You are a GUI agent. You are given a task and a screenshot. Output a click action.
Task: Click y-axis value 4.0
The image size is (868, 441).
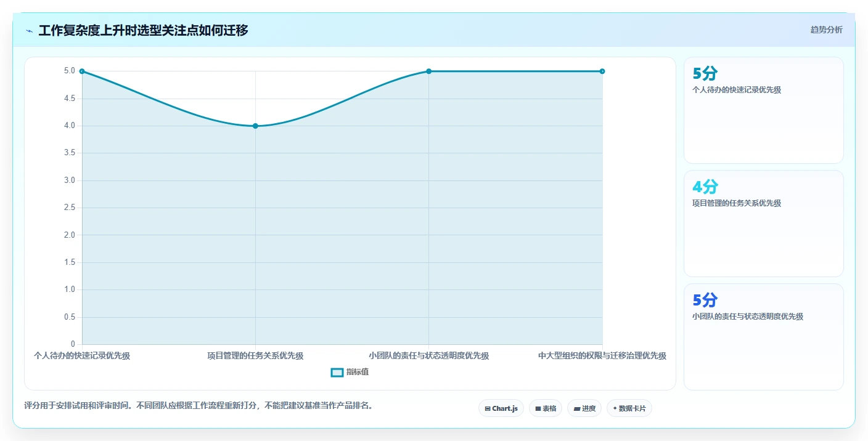pos(69,126)
